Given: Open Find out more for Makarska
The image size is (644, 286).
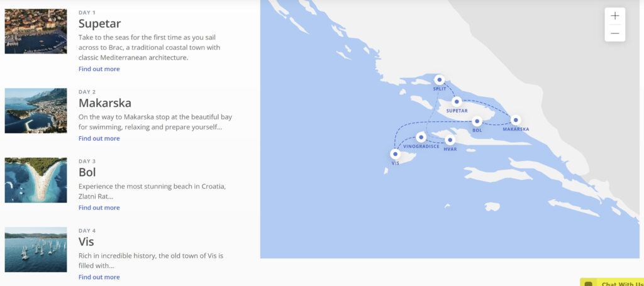Looking at the screenshot, I should click(99, 138).
